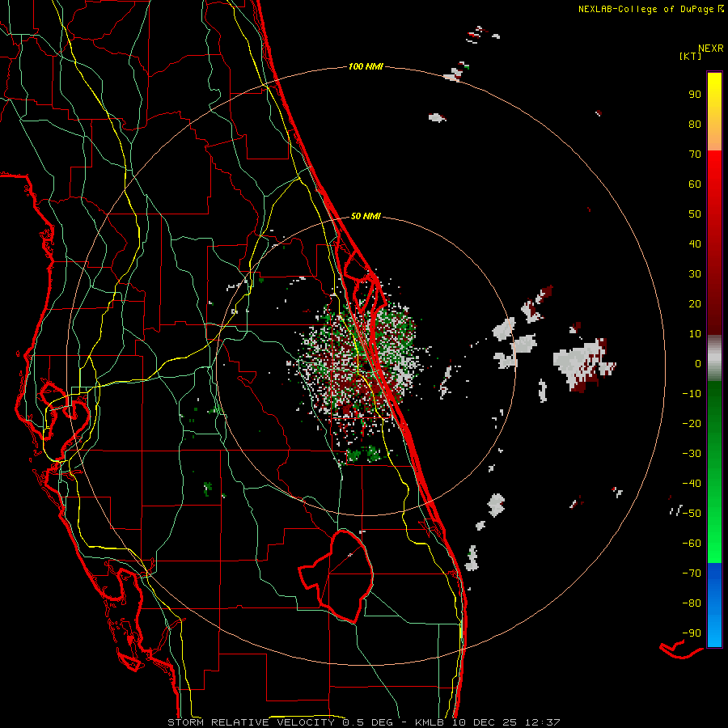Click the -50 value on velocity scale
Viewport: 728px width, 728px height.
tap(692, 514)
